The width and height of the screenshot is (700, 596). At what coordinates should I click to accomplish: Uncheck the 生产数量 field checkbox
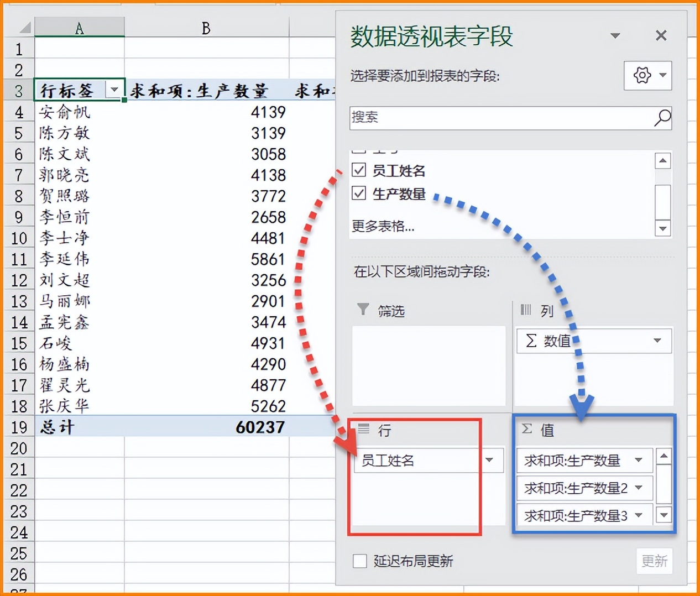(x=358, y=194)
